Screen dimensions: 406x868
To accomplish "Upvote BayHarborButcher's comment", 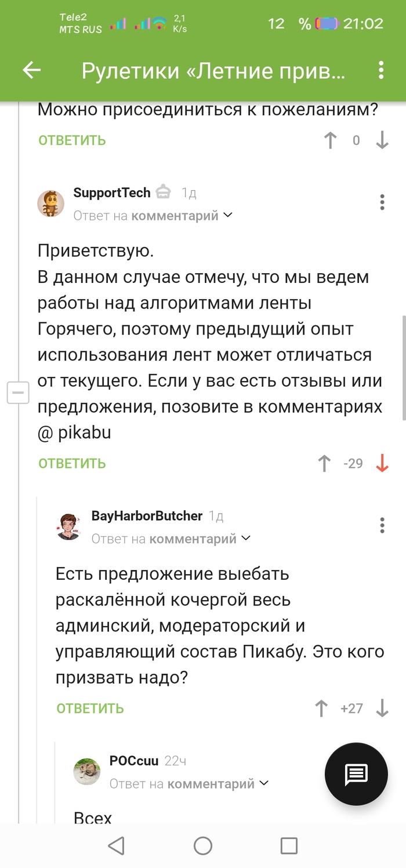I will (x=321, y=708).
